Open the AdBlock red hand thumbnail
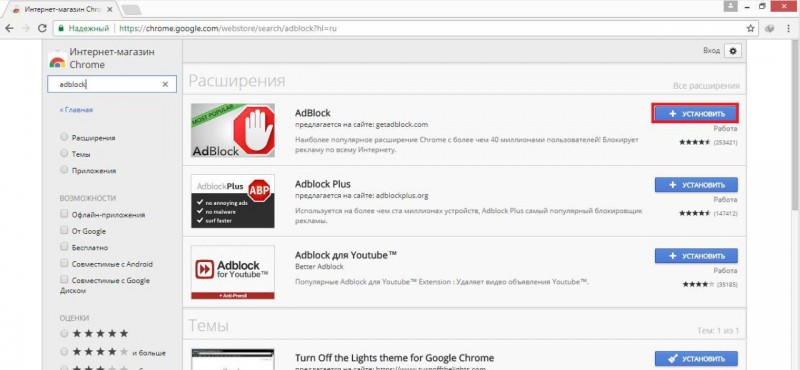 pos(233,130)
